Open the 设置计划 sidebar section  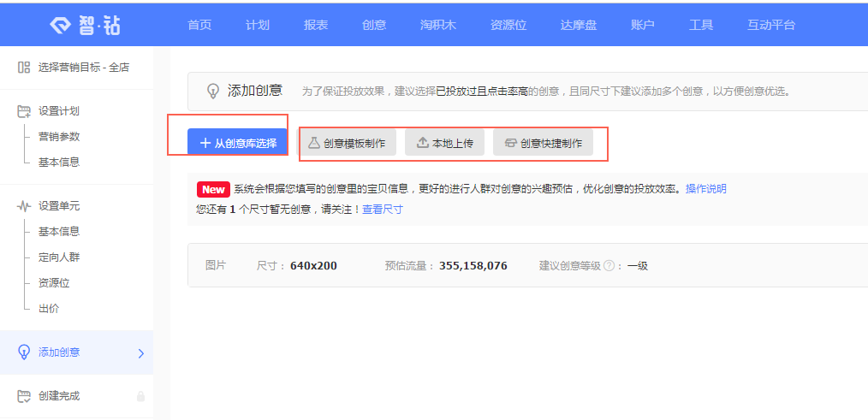tap(59, 111)
